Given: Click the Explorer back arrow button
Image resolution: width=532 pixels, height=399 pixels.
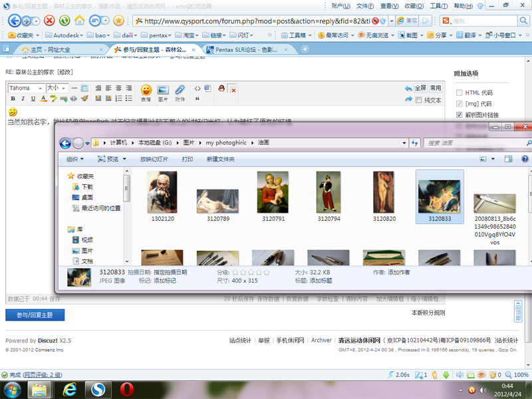Looking at the screenshot, I should click(65, 143).
